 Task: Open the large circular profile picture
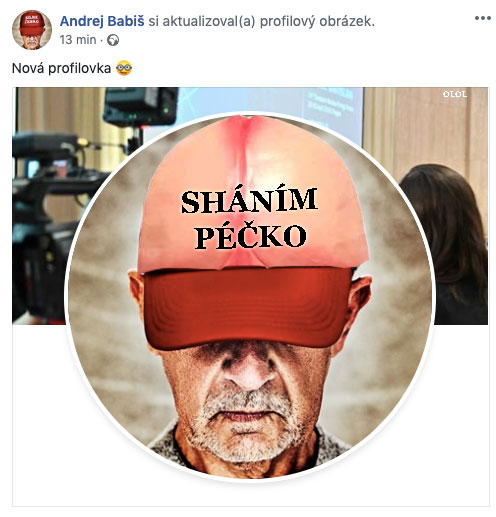[250, 296]
